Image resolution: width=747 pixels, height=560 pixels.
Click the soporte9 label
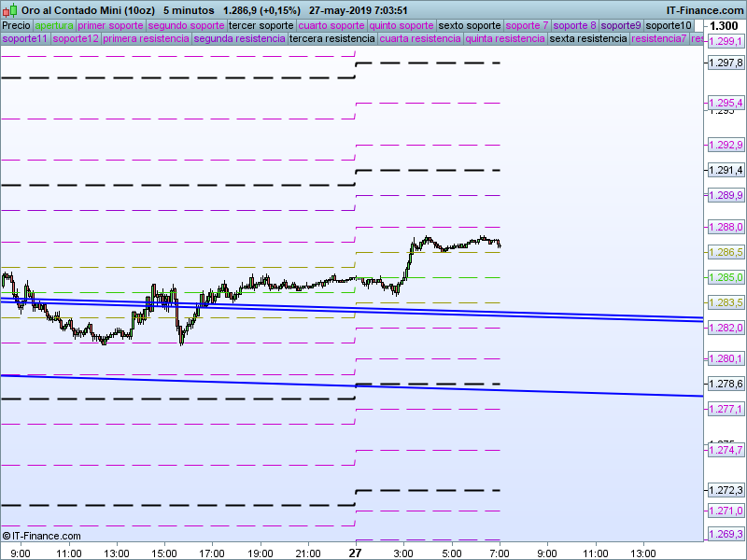(x=621, y=25)
